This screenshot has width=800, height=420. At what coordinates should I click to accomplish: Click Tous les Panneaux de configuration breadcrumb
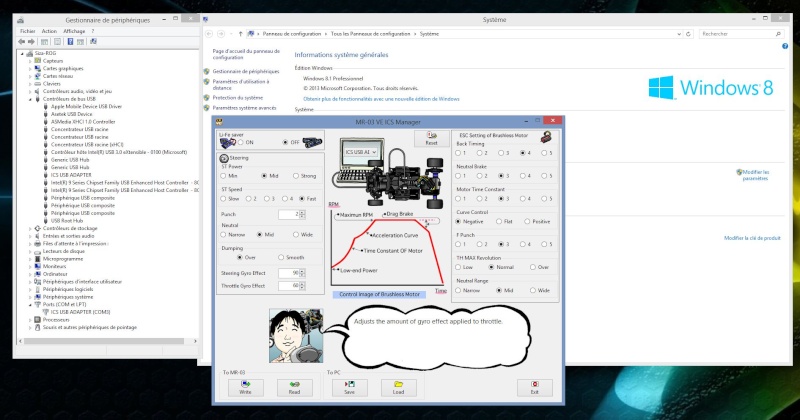pos(370,34)
